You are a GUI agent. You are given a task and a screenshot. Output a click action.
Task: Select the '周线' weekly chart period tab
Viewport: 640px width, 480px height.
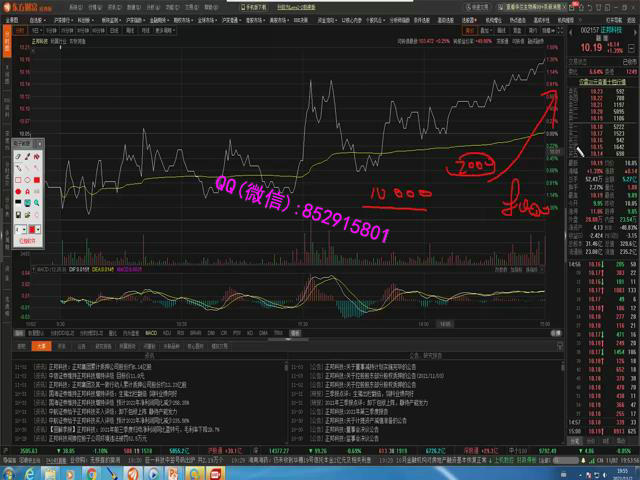(x=131, y=30)
